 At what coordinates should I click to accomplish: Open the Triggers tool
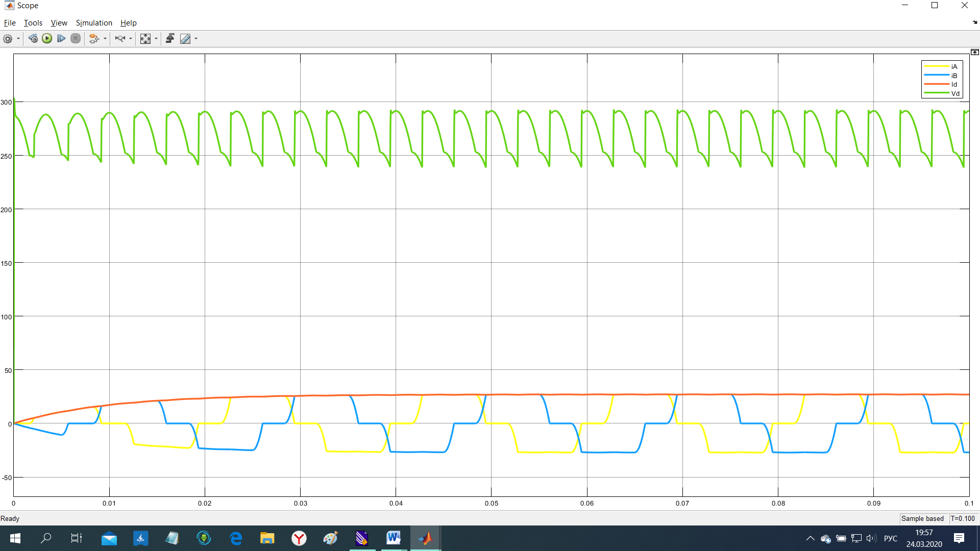point(170,39)
